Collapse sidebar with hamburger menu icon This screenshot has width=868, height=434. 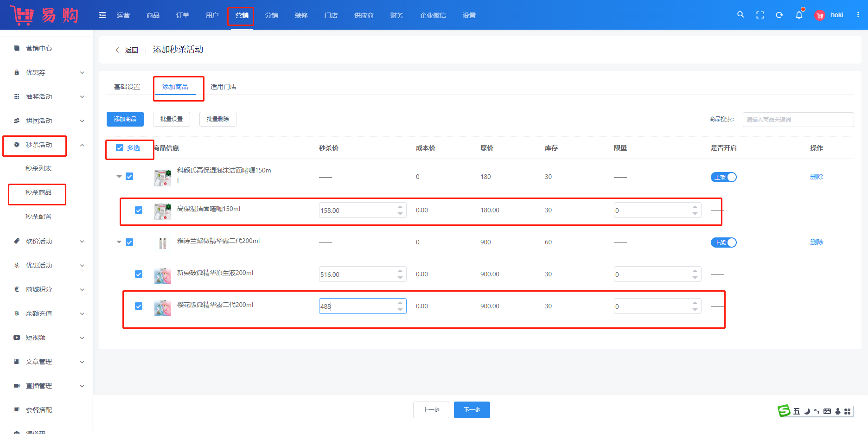coord(102,15)
